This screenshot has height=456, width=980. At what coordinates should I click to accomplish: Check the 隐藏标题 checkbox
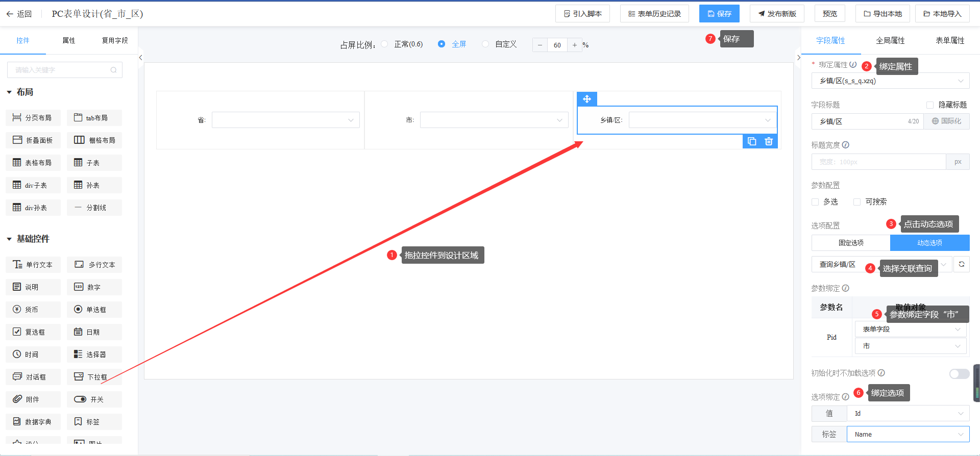(x=930, y=105)
